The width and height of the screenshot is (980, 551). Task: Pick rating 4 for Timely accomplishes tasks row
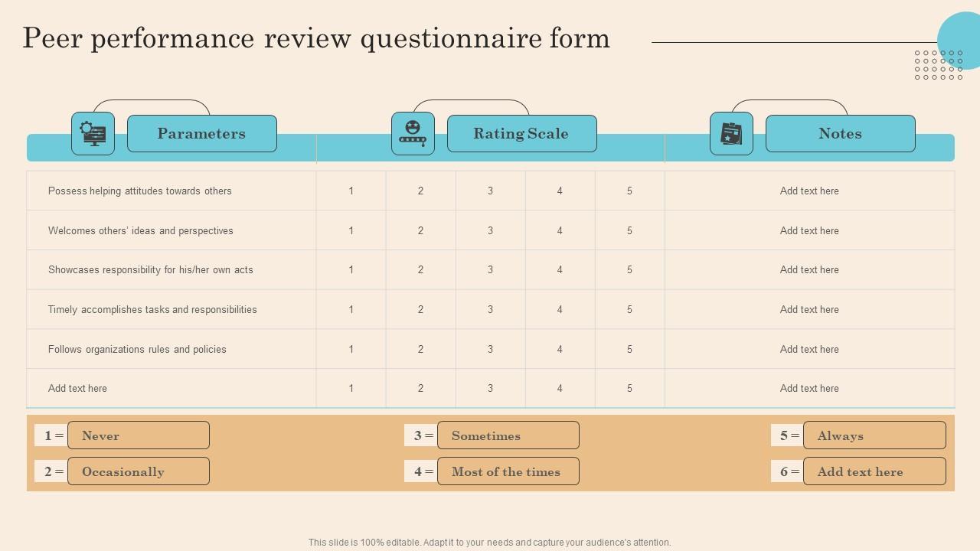[x=560, y=310]
